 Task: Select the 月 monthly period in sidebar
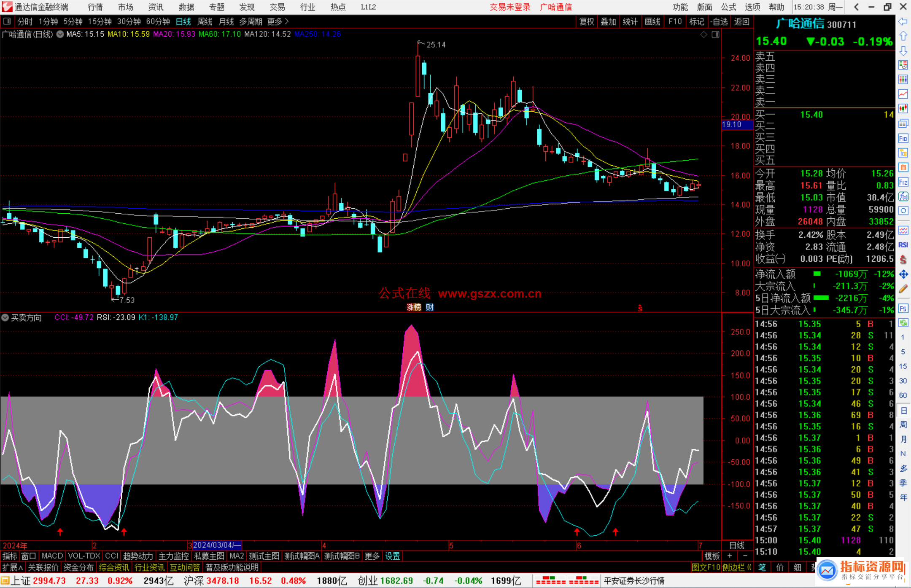[903, 439]
